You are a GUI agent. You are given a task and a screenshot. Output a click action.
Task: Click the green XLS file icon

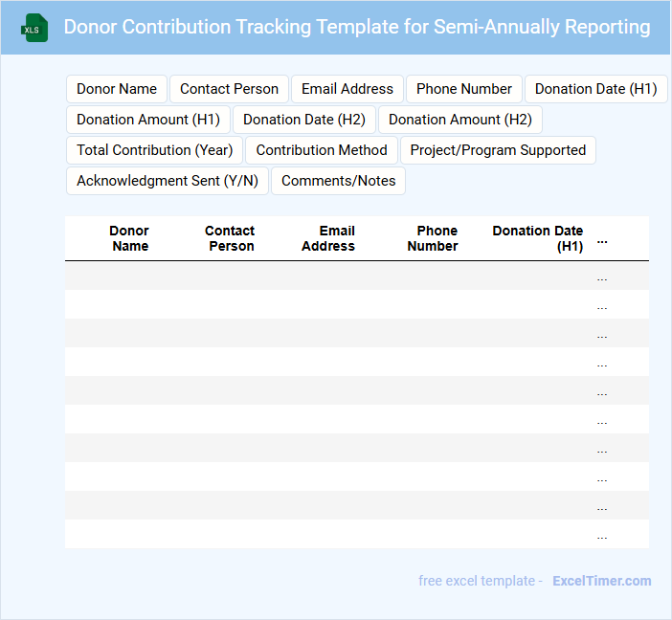pyautogui.click(x=34, y=28)
